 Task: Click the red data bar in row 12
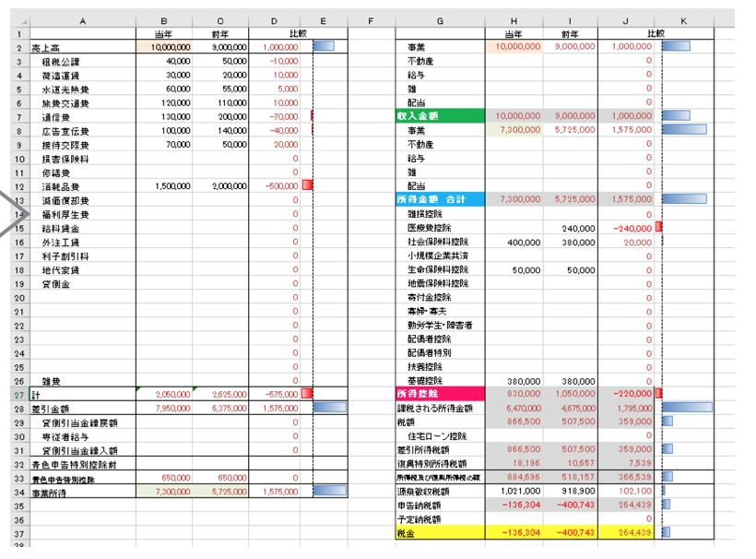click(x=307, y=185)
